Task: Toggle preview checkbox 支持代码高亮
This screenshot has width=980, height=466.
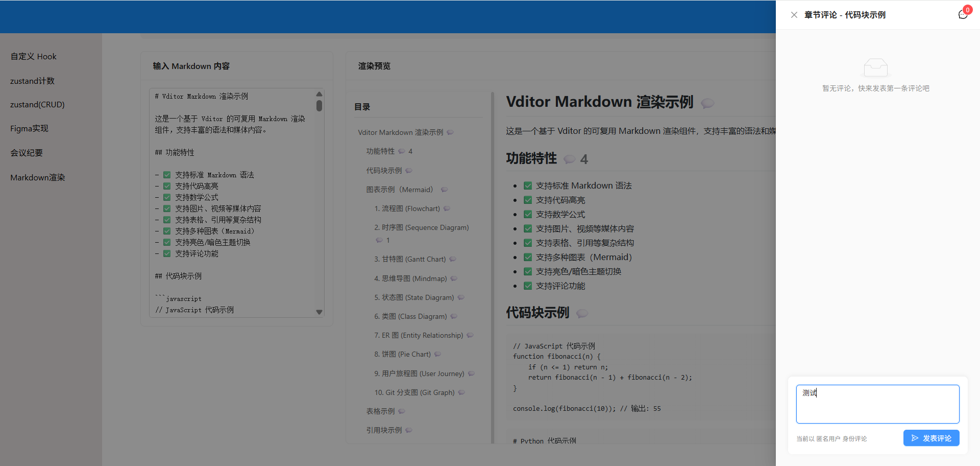Action: tap(528, 200)
